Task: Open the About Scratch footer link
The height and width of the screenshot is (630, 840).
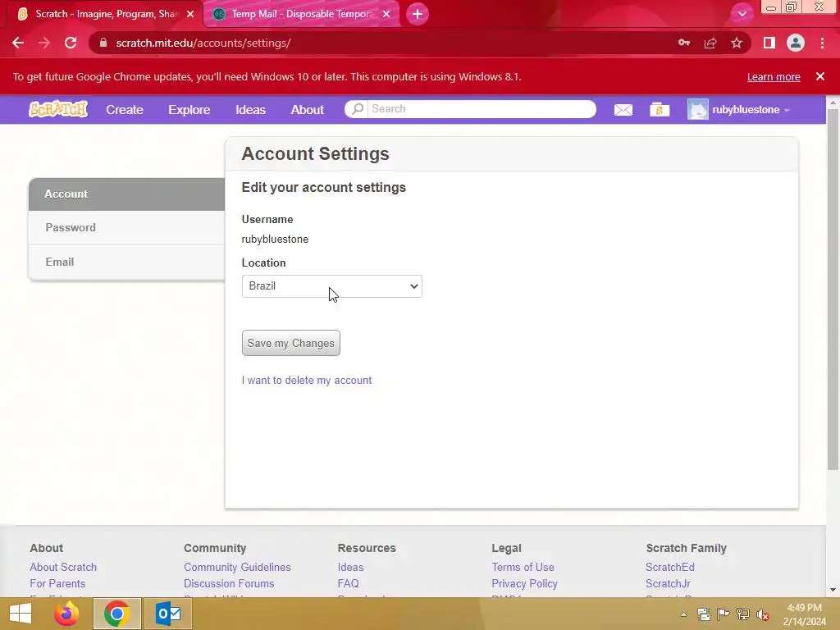Action: tap(63, 567)
